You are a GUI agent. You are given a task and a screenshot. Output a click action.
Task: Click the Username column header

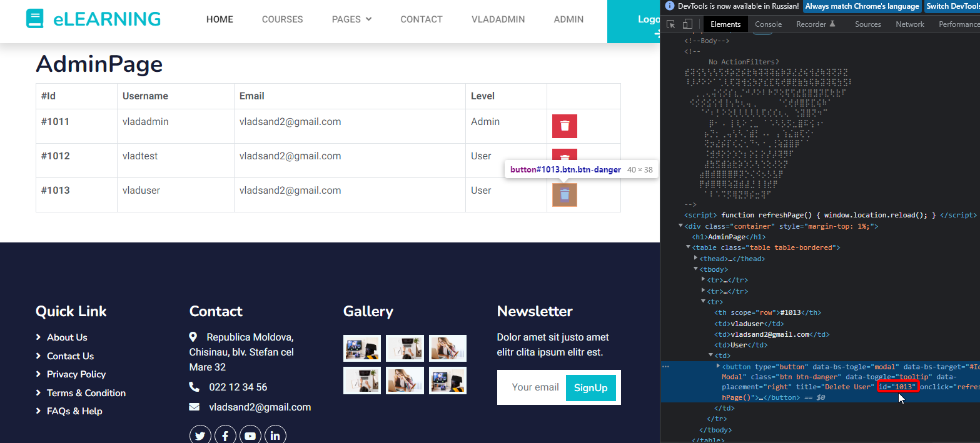tap(176, 96)
